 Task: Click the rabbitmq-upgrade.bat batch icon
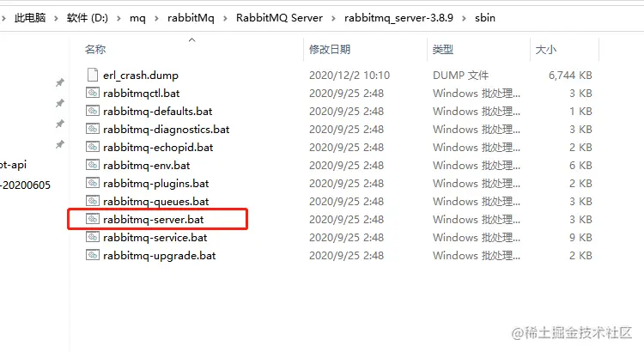click(x=93, y=256)
